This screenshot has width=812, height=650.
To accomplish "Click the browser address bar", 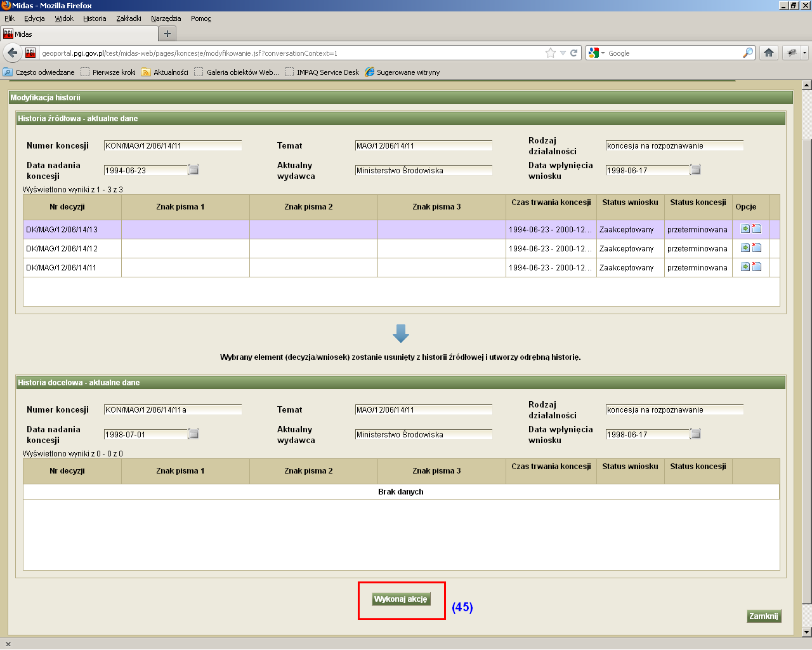I will point(292,53).
